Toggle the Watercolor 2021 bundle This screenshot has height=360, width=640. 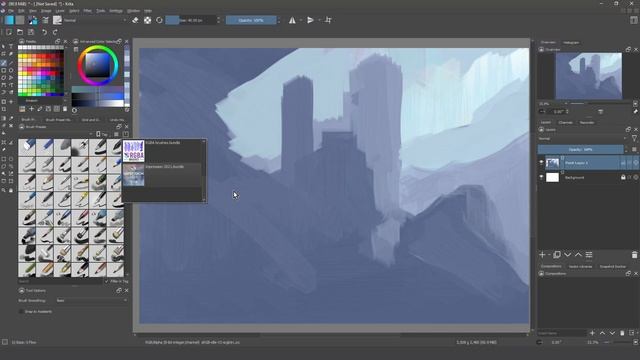(162, 175)
